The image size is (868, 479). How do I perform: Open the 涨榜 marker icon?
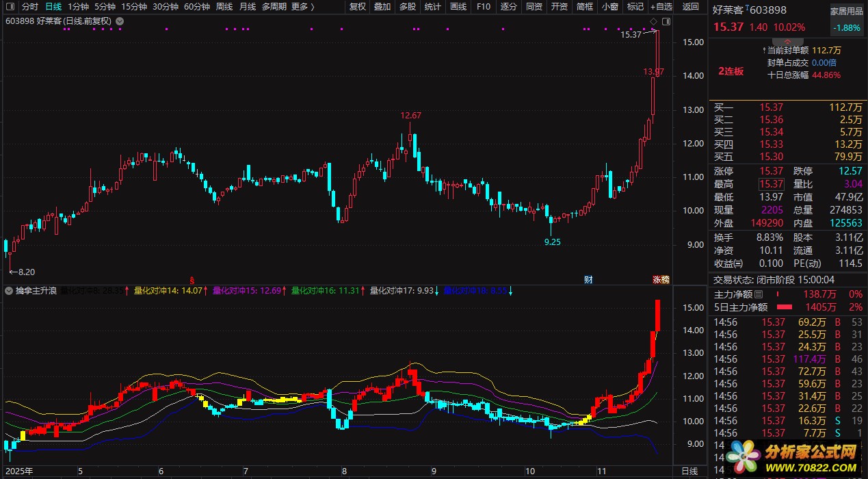(661, 280)
